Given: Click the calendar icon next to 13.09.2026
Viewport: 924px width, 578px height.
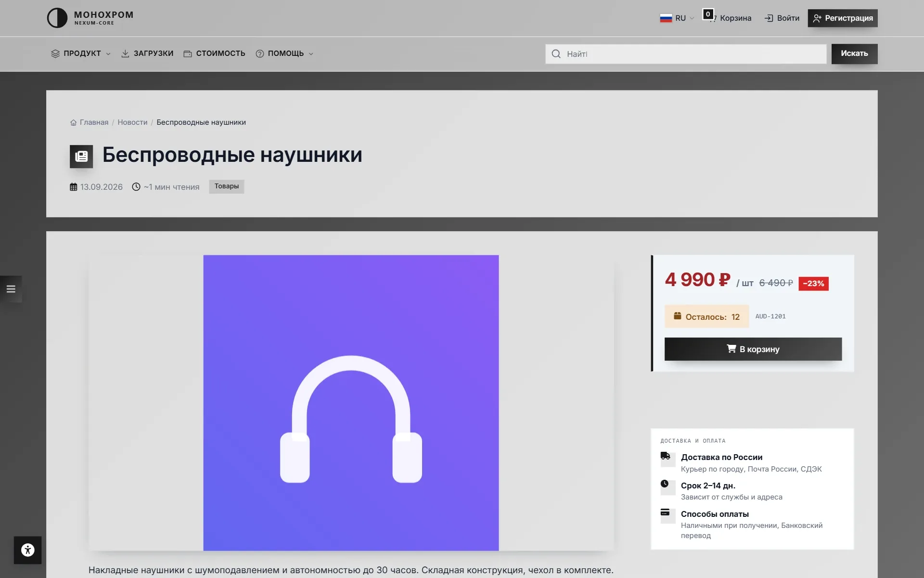Looking at the screenshot, I should [74, 187].
